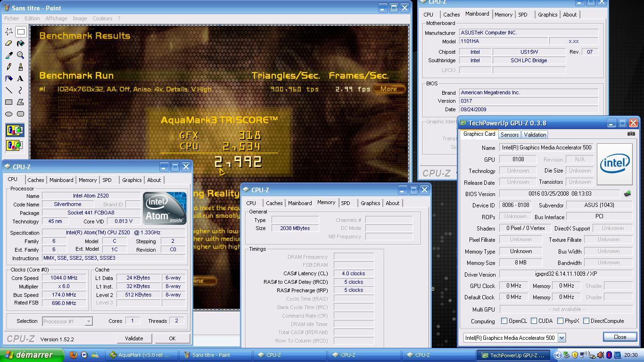Viewport: 644px width, 362px height.
Task: Launch Firefox from Quick Launch
Action: tap(73, 355)
